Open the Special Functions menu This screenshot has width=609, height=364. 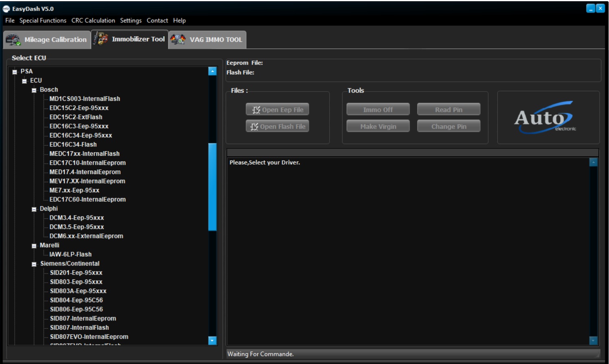(43, 20)
